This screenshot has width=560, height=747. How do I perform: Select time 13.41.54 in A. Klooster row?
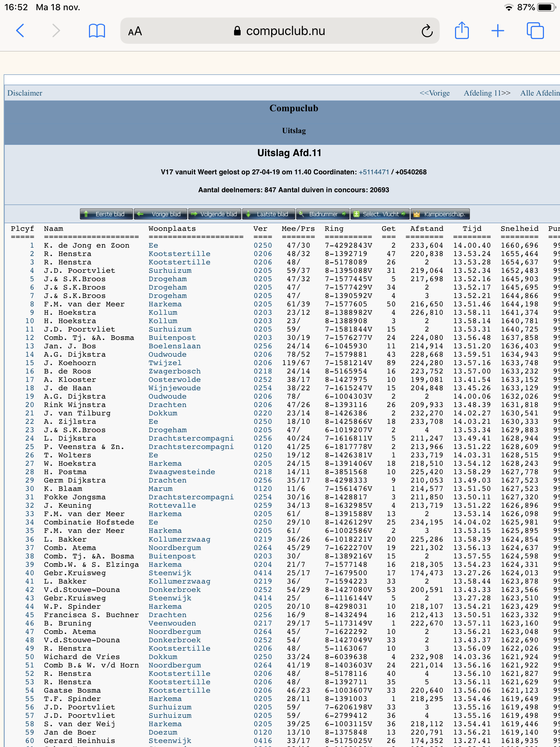pos(472,380)
